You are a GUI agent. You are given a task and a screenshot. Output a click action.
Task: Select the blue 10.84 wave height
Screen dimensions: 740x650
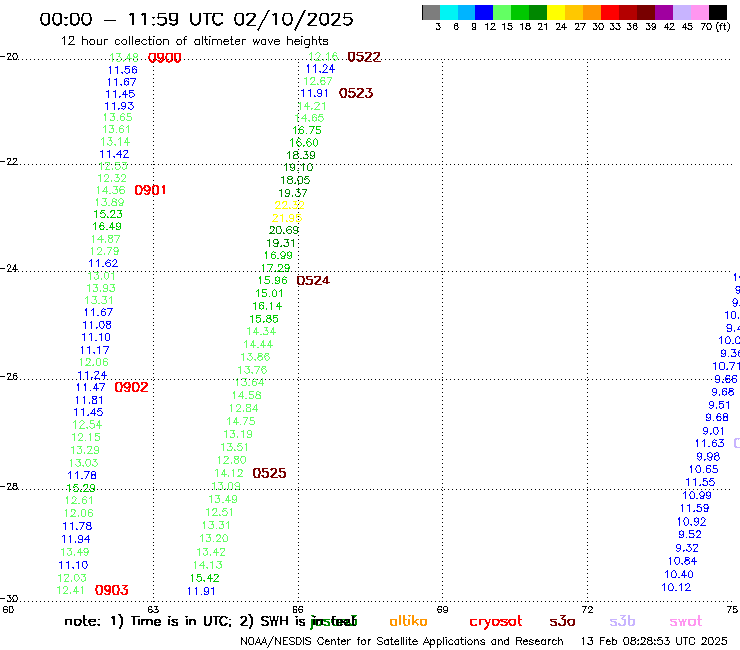682,561
